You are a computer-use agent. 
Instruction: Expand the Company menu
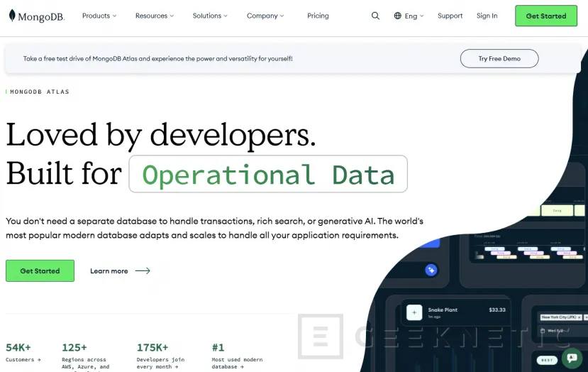click(x=265, y=16)
